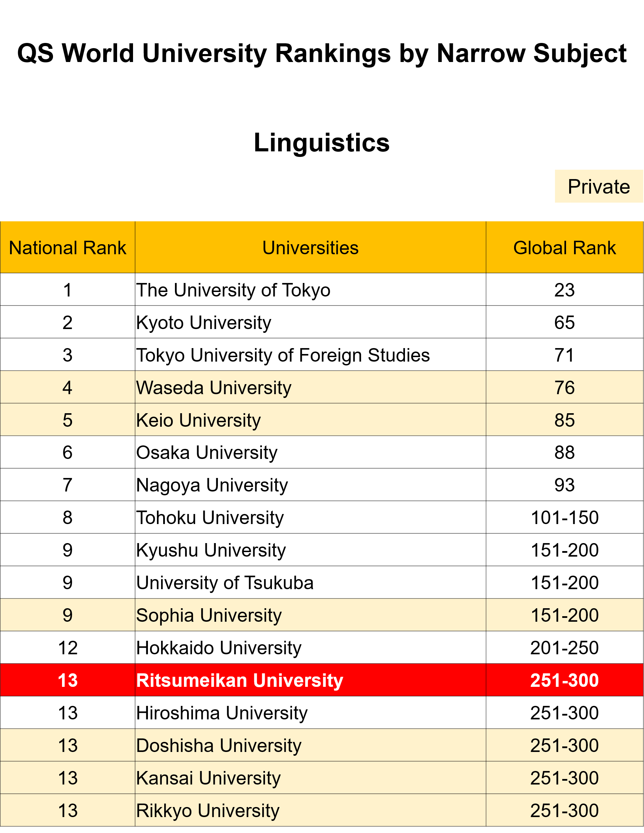Click the 'Universities' column header

click(310, 248)
